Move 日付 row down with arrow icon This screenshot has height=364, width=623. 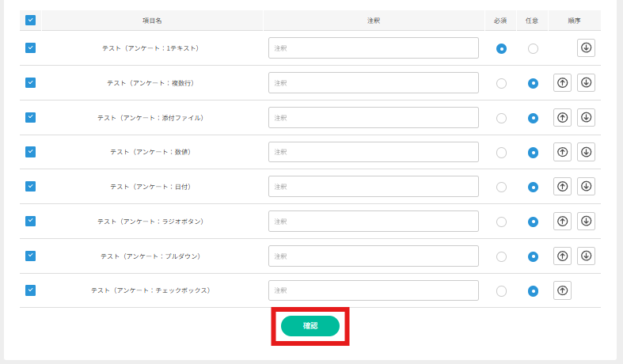pos(586,186)
